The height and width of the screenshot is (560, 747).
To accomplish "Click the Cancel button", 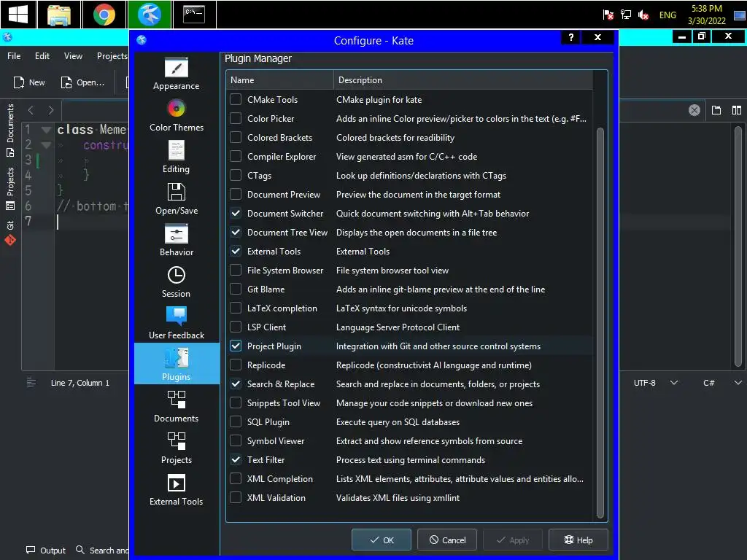I will tap(447, 540).
